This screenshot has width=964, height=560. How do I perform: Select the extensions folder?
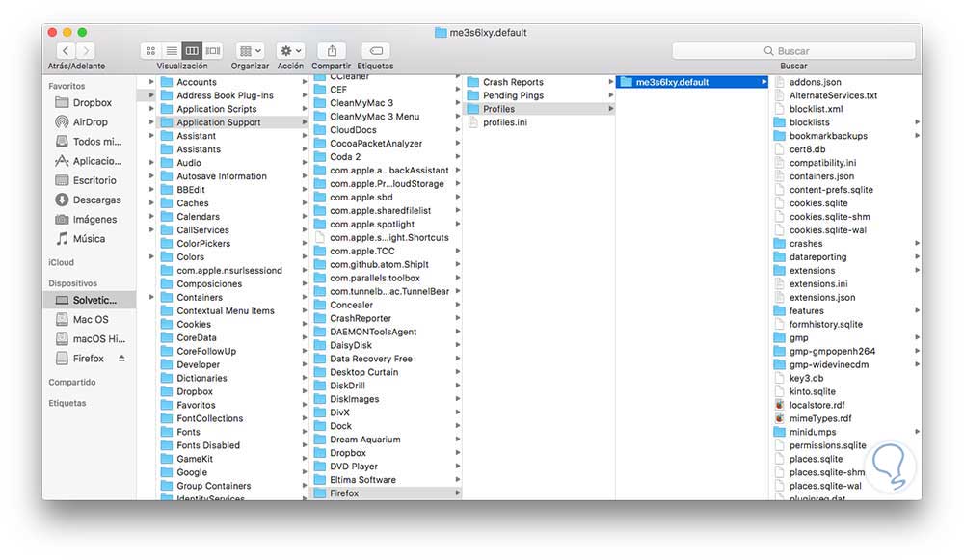(846, 271)
